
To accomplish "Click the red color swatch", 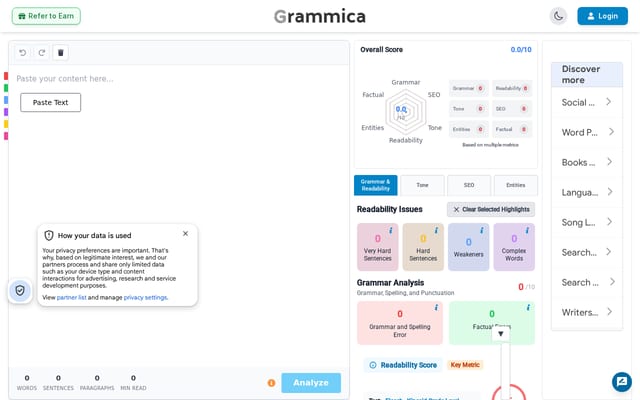I will click(x=6, y=76).
